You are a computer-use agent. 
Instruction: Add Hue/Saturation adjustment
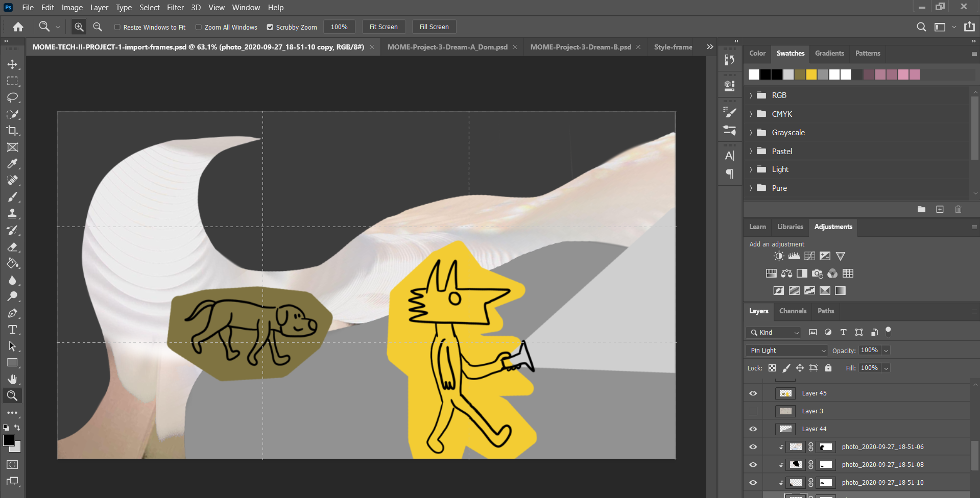[771, 273]
